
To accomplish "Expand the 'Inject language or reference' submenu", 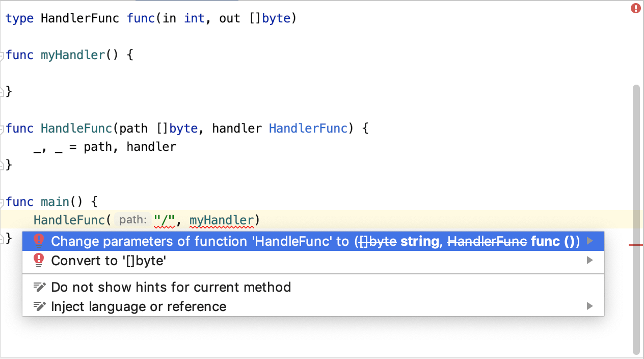I will [589, 306].
